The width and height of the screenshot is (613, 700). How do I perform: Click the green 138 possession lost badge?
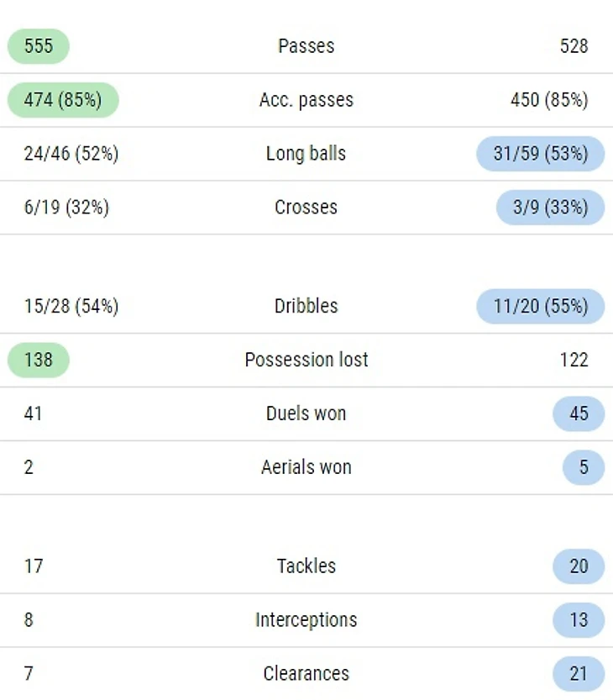click(39, 361)
